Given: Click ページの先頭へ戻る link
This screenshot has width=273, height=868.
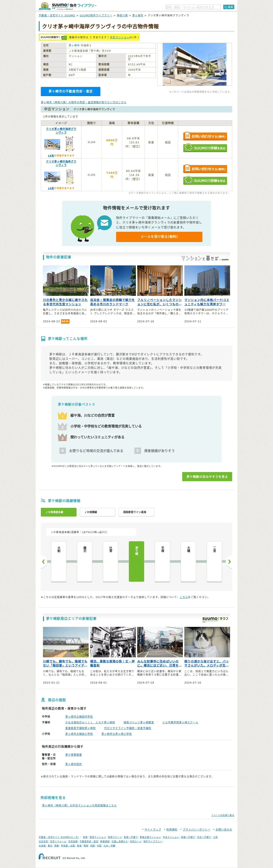Looking at the screenshot, I should (223, 815).
